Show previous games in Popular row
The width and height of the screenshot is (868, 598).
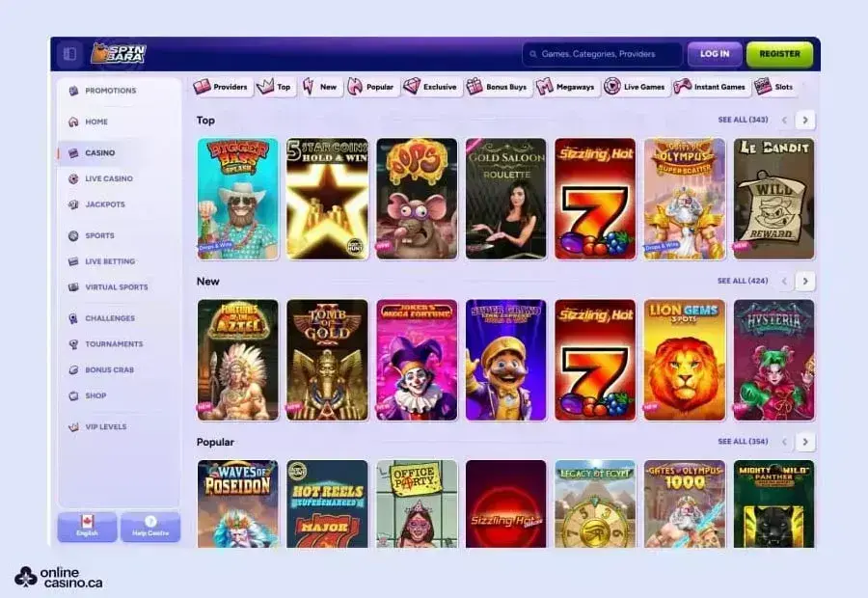[x=784, y=442]
